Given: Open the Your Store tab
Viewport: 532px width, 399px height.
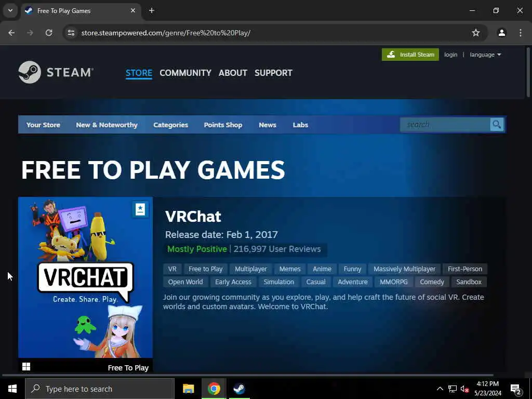Looking at the screenshot, I should [43, 125].
